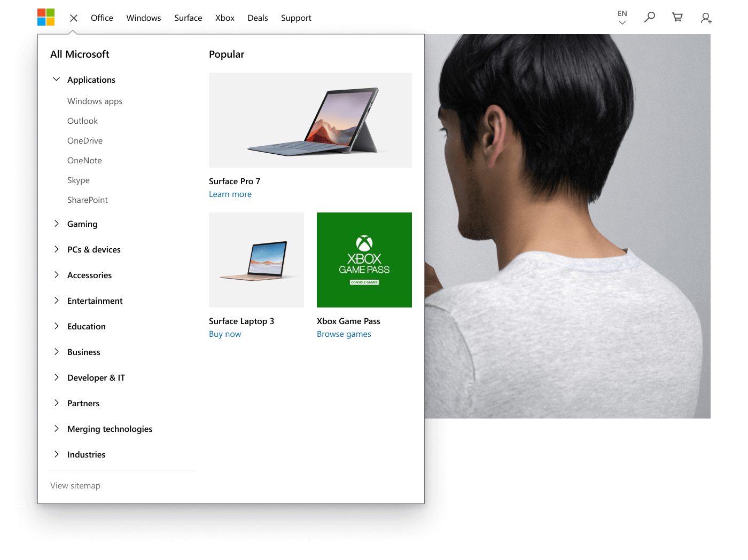This screenshot has width=748, height=560.
Task: Click the Merging technologies category label
Action: [110, 429]
